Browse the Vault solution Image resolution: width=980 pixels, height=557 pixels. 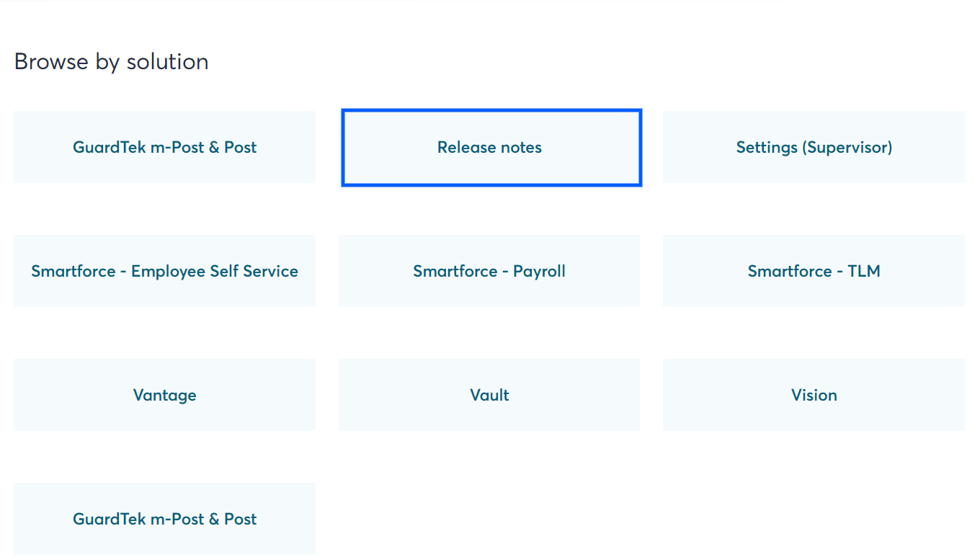click(x=489, y=395)
